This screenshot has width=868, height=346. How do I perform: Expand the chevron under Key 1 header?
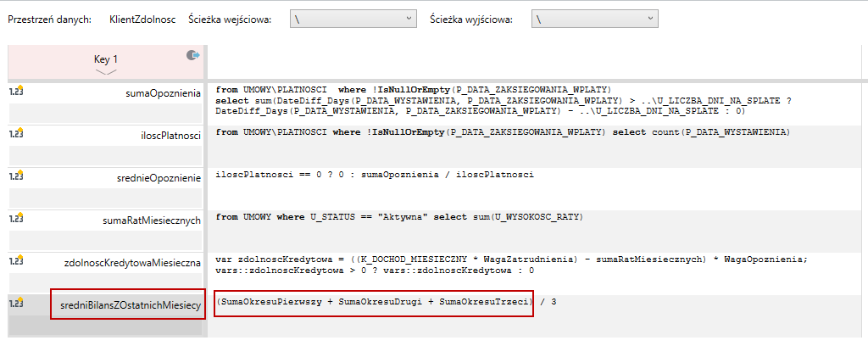(106, 72)
